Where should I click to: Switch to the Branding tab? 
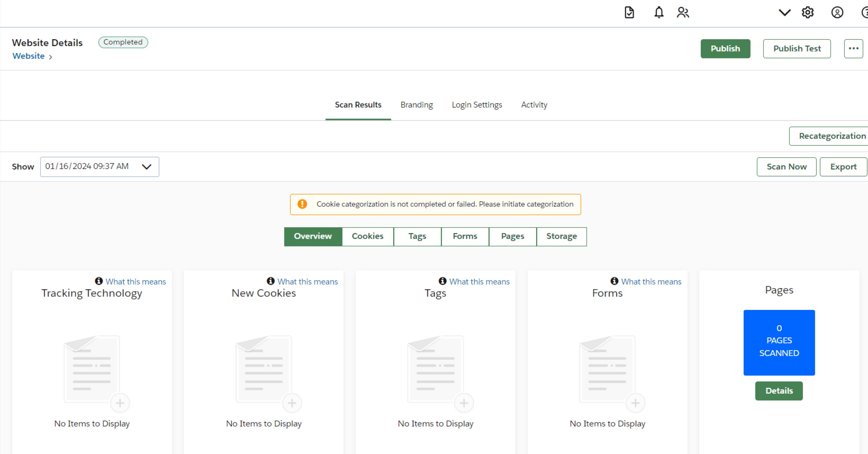click(x=417, y=105)
